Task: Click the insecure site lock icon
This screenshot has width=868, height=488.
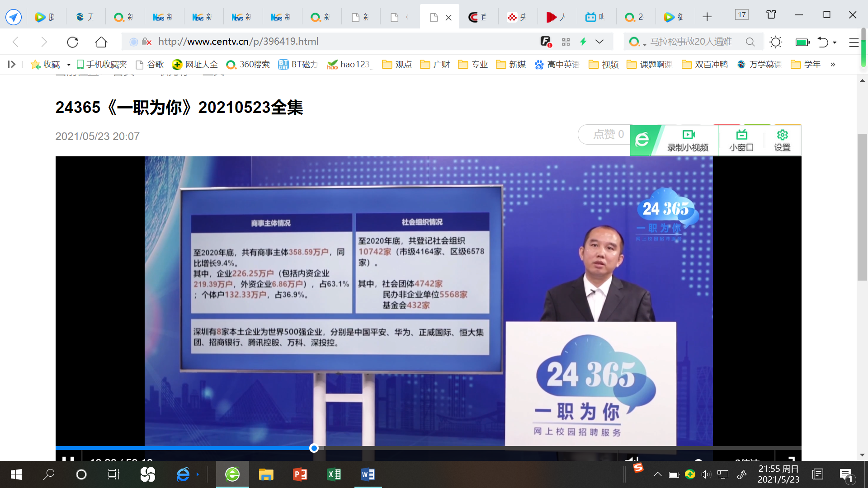Action: click(146, 42)
